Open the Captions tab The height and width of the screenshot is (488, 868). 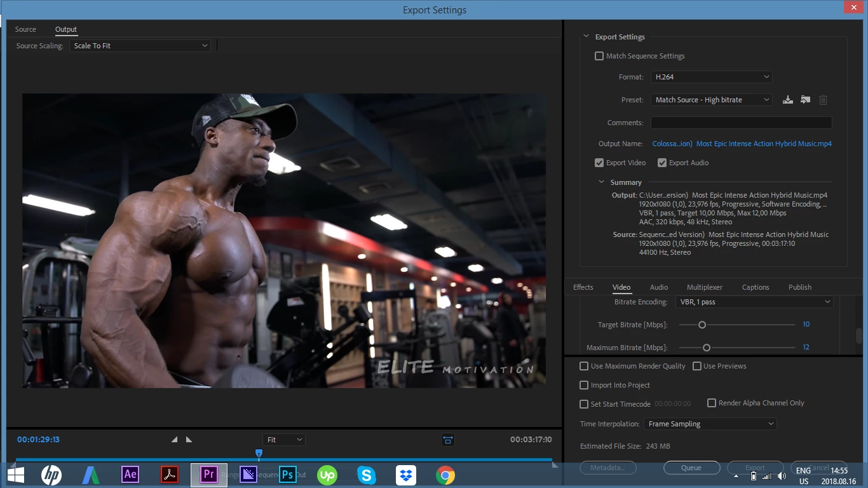[756, 287]
